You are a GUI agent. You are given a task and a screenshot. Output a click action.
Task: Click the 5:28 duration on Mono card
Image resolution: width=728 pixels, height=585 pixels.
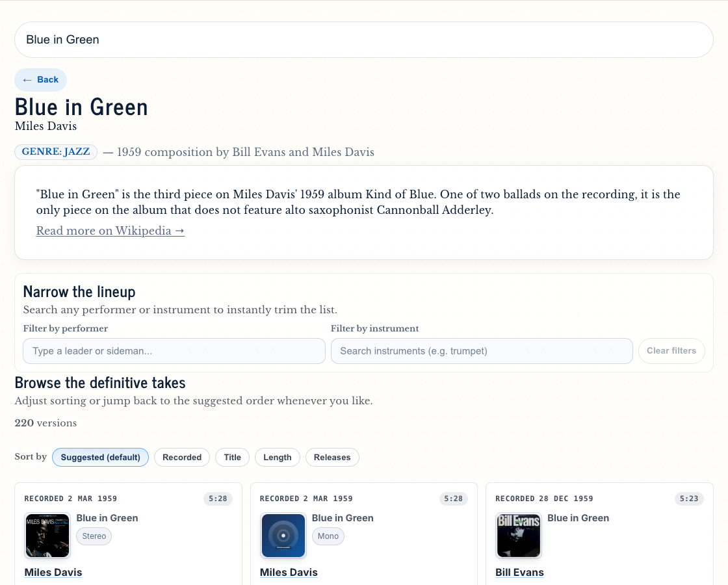click(x=453, y=499)
